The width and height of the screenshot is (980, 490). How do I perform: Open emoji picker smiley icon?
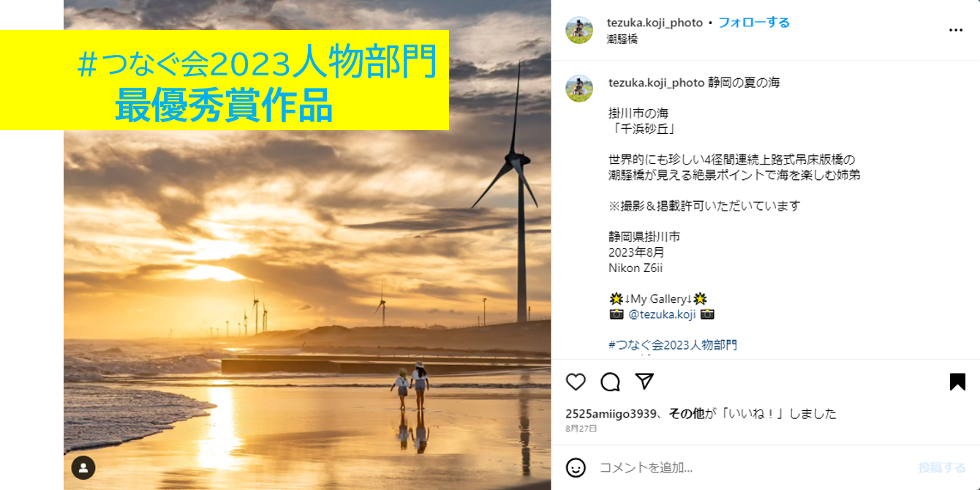[x=576, y=467]
